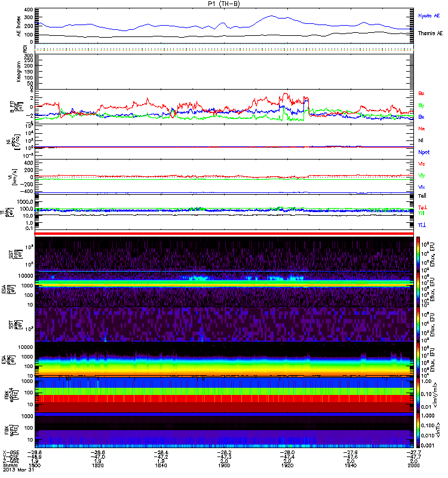Image resolution: width=448 pixels, height=478 pixels.
Task: Click the SST electrons panel Eflux colorbar
Action: (x=418, y=324)
